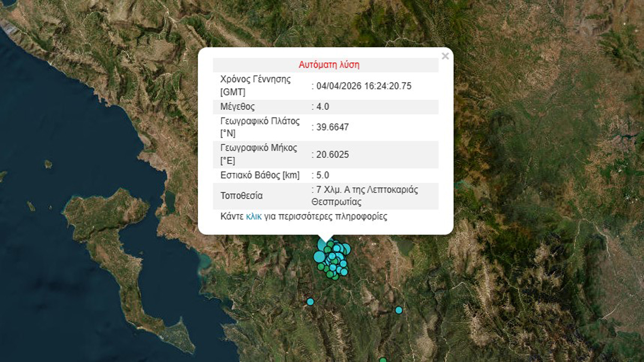The height and width of the screenshot is (362, 644).
Task: Click the lowest small marker of the earthquake cluster
Action: tap(335, 277)
